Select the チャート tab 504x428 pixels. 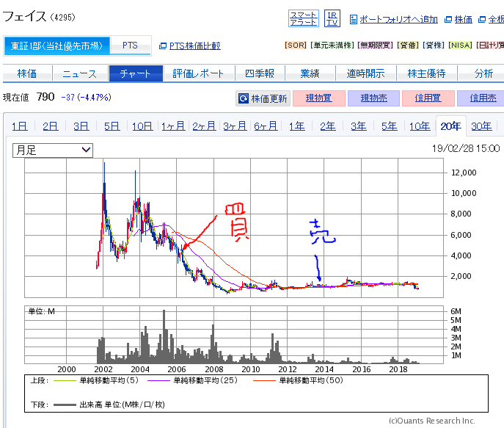pos(136,73)
